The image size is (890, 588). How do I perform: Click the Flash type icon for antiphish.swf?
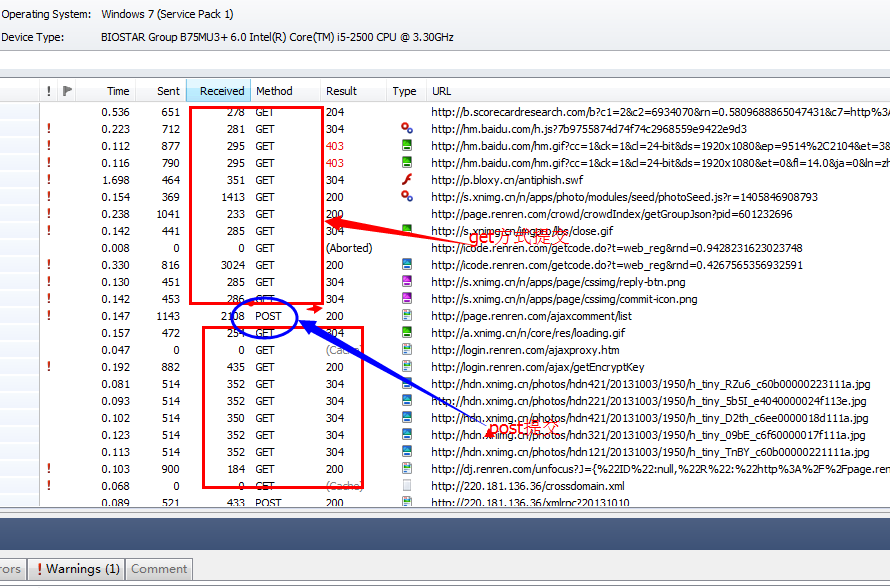click(406, 180)
